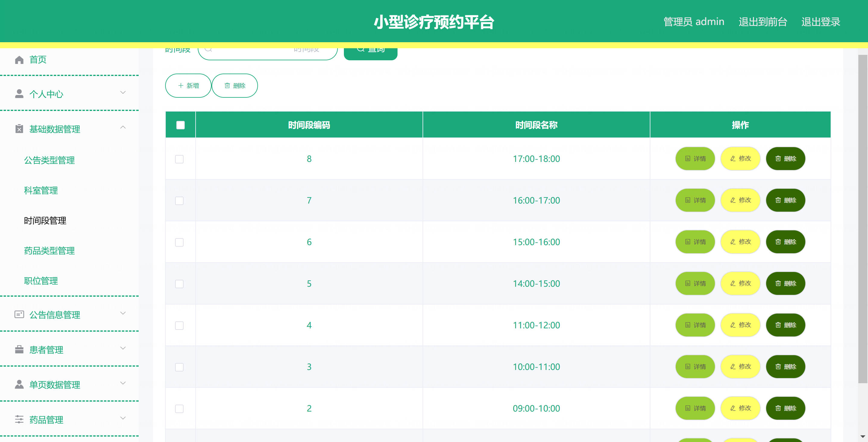Click detail icon in row 11:00-12:00
Screen dimensions: 868x442
point(688,325)
